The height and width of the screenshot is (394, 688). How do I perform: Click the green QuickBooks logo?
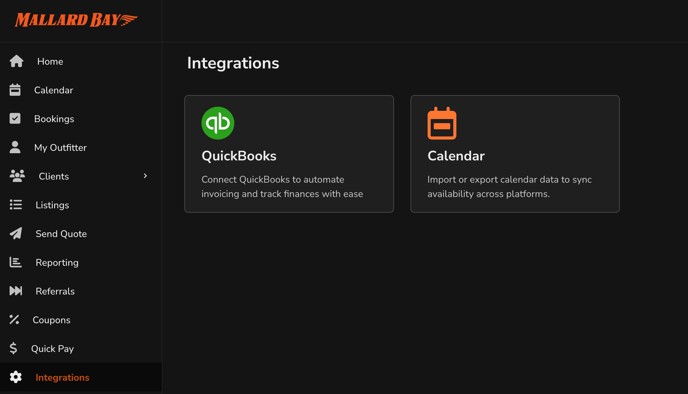click(x=218, y=123)
